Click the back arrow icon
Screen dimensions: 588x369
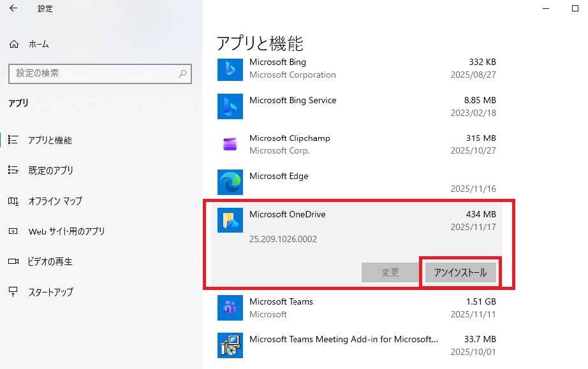tap(13, 9)
